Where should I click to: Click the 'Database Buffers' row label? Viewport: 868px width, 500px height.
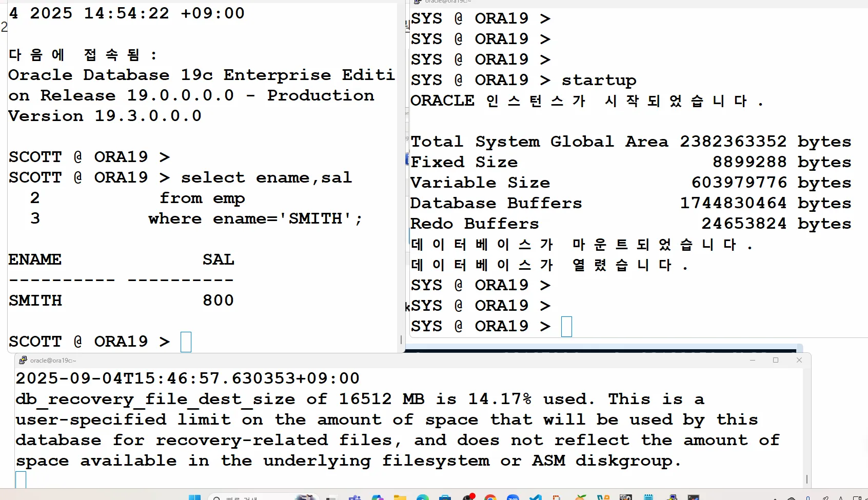coord(496,203)
